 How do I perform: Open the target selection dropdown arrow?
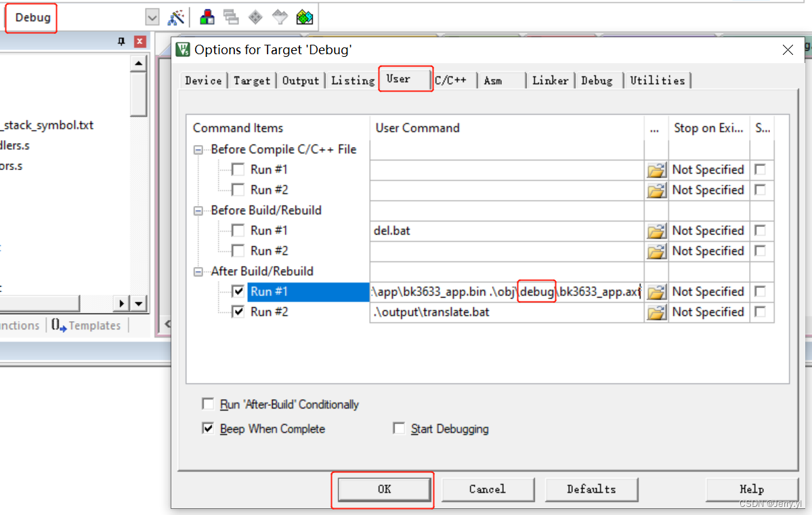click(152, 18)
